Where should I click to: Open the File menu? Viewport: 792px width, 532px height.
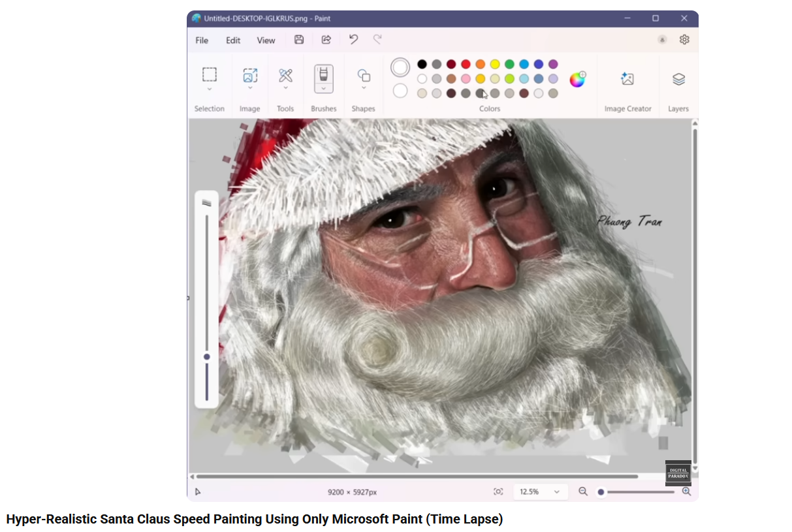tap(202, 40)
